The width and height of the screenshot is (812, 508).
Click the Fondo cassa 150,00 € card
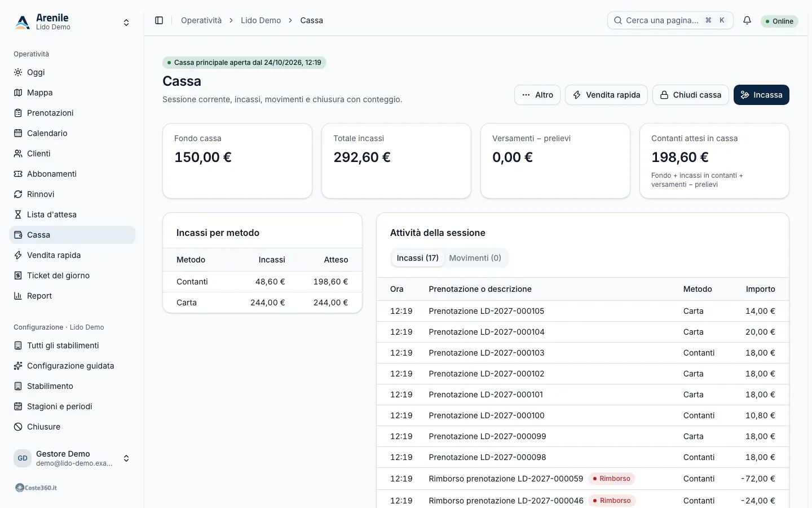237,161
